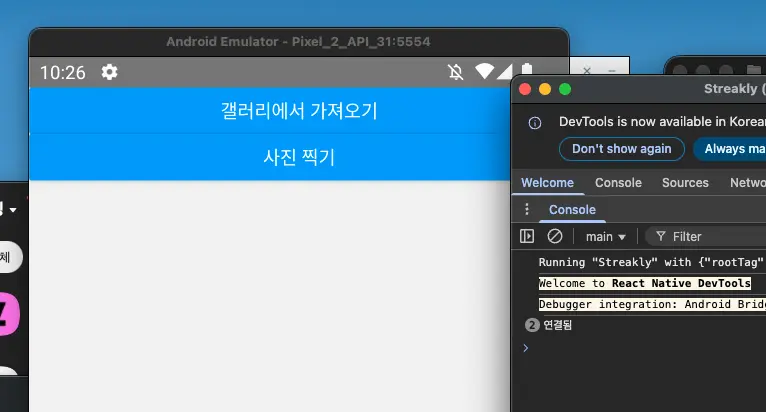The height and width of the screenshot is (412, 766).
Task: Open the Sources tab
Action: [685, 183]
